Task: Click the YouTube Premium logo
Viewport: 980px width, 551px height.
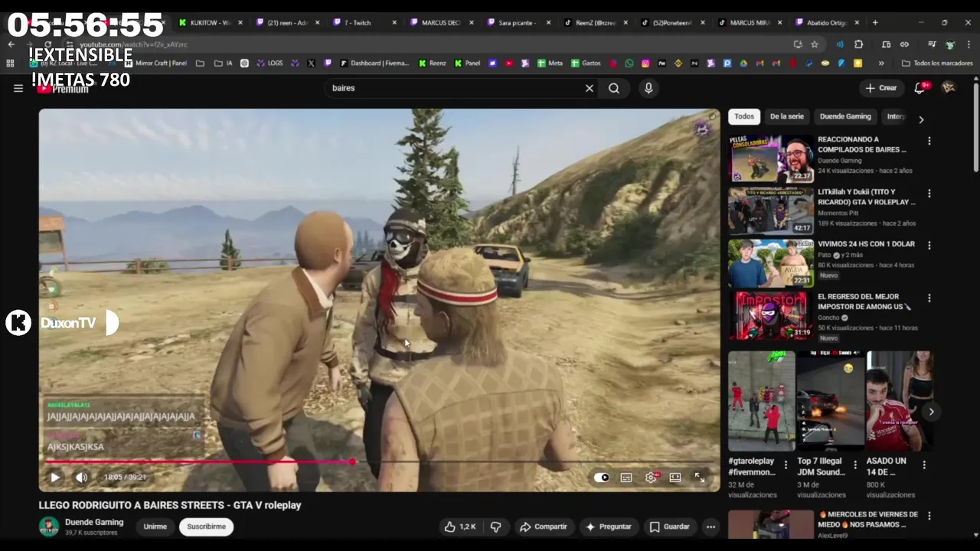Action: (64, 89)
